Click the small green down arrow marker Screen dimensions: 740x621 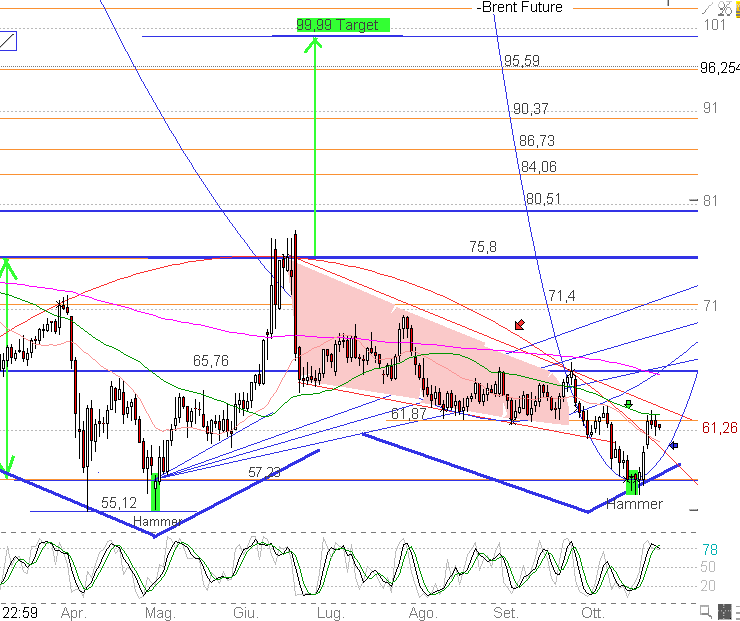point(628,403)
